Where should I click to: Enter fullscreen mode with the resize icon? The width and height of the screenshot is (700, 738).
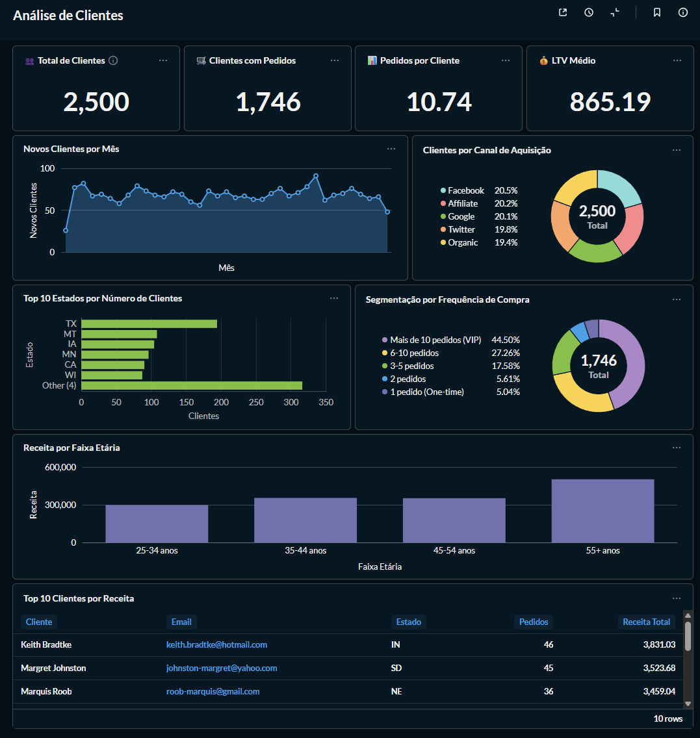coord(614,12)
